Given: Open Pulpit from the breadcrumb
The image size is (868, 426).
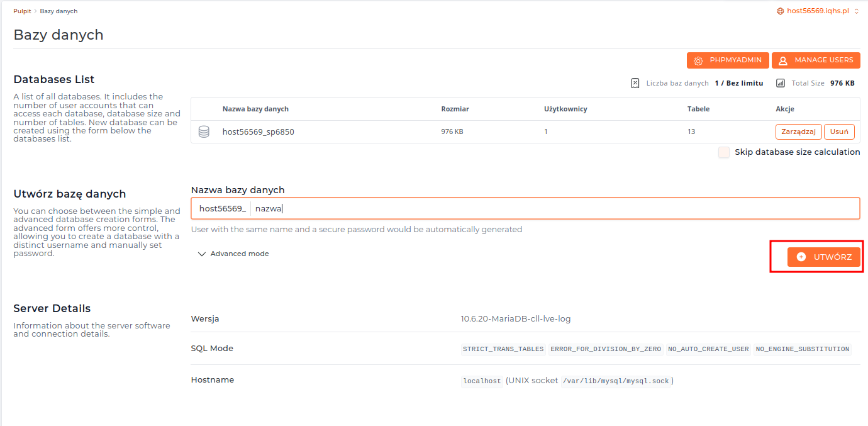Looking at the screenshot, I should click(x=21, y=11).
